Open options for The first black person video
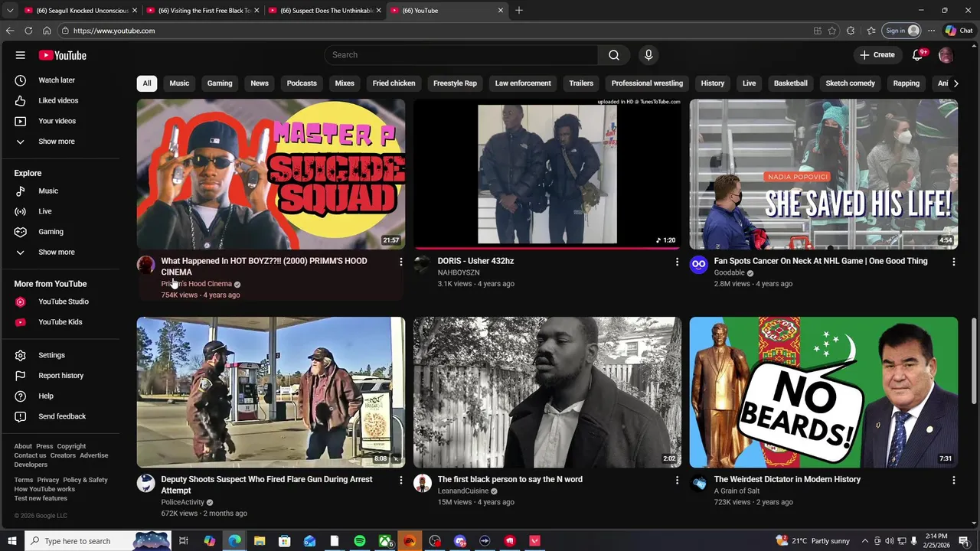The image size is (980, 551). 677,480
